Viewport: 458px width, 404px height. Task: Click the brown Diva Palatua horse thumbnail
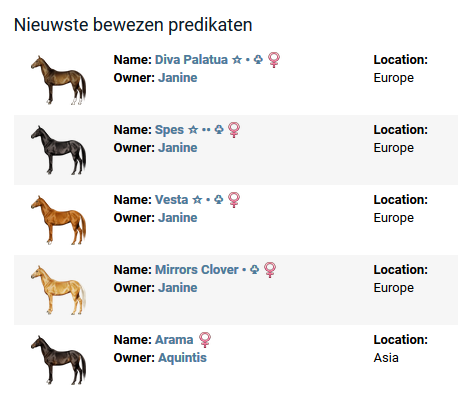coord(58,80)
